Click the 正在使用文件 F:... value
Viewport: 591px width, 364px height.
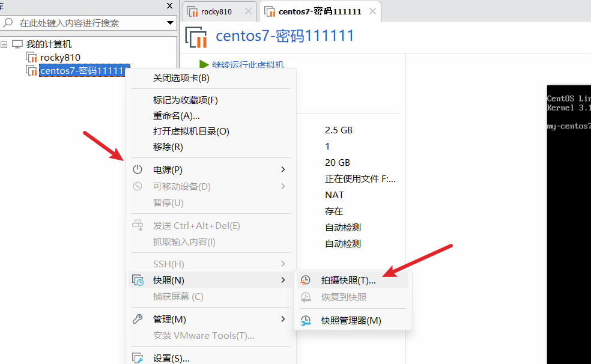[360, 178]
